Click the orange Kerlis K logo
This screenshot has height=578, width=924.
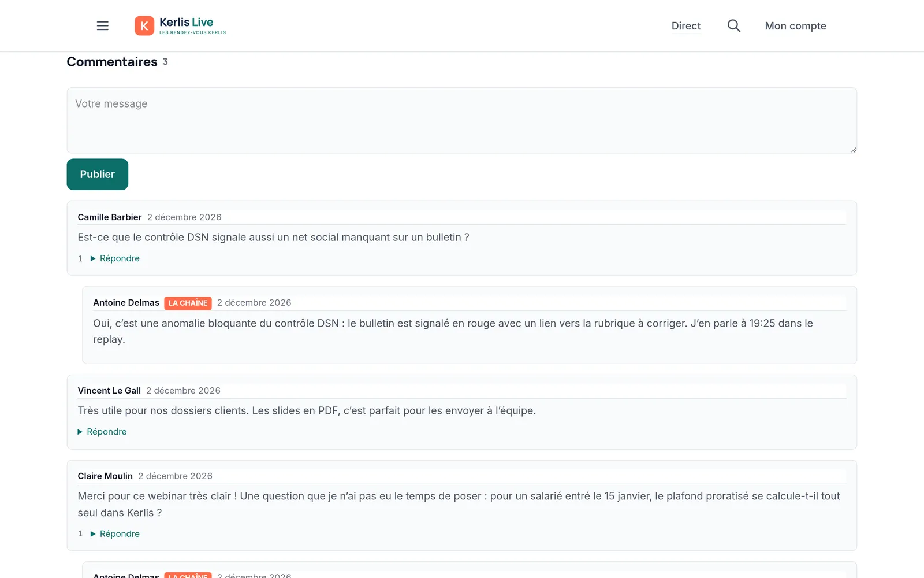pos(144,25)
